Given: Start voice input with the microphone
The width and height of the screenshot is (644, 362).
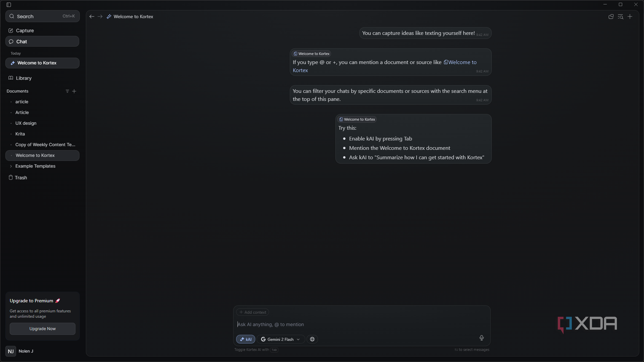Looking at the screenshot, I should (x=482, y=338).
